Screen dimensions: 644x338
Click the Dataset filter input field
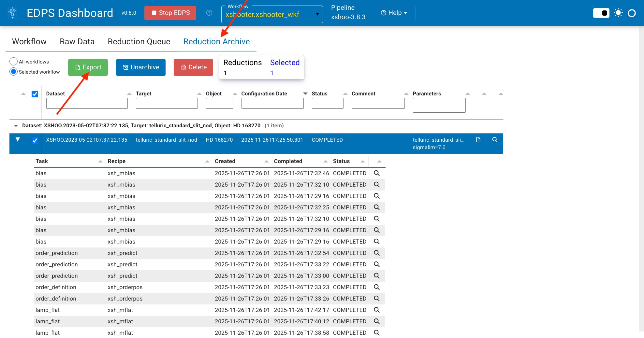(x=87, y=104)
